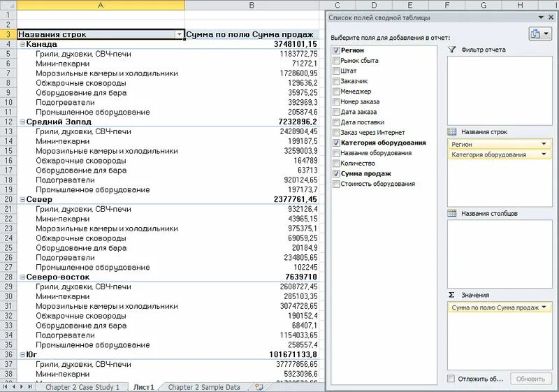
Task: Open the field list layout options button
Action: 540,34
